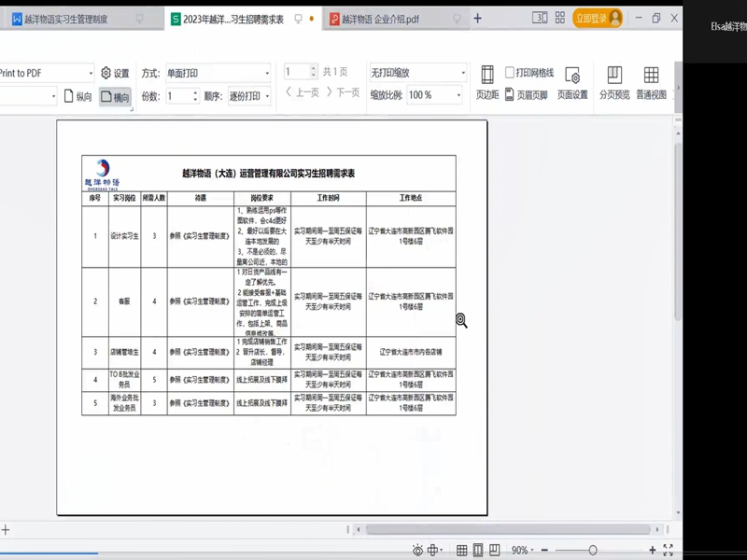
Task: Open the 100% scale ratio dropdown
Action: click(434, 95)
